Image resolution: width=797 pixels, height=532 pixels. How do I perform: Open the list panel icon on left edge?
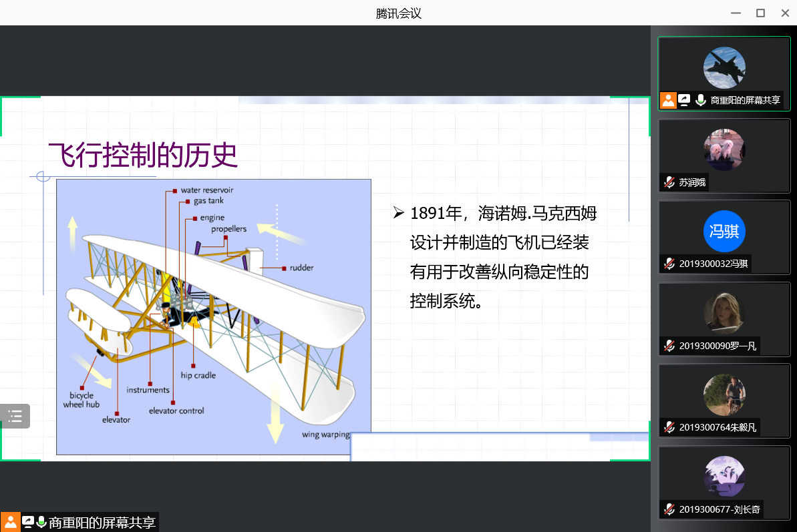click(x=15, y=417)
